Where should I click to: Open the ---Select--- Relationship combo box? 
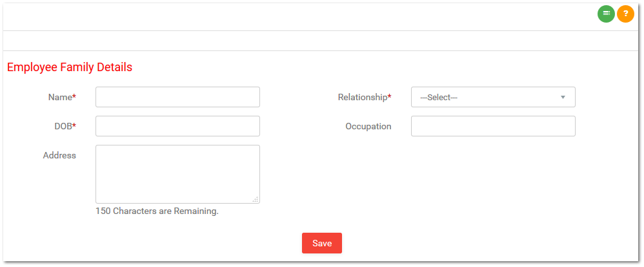tap(493, 97)
